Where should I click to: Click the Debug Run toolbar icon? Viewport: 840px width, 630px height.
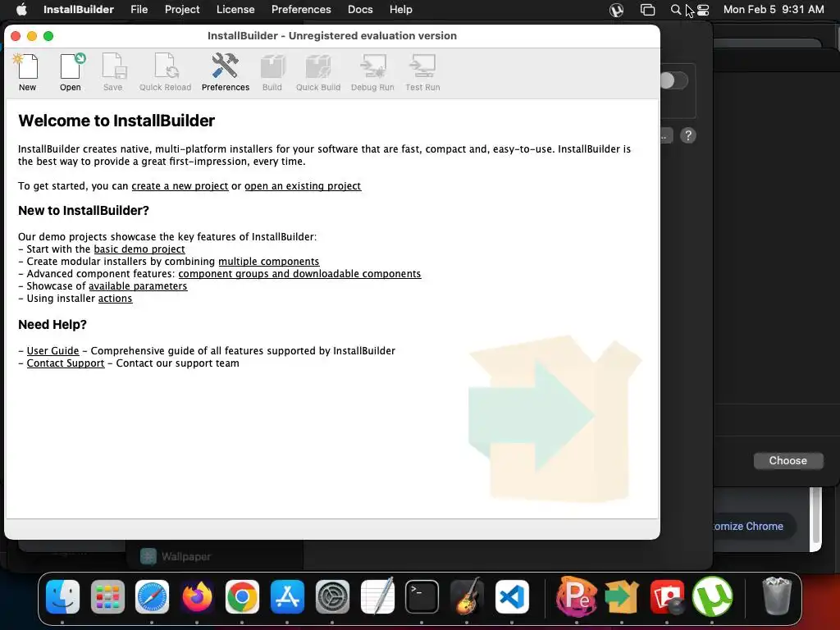click(x=372, y=72)
